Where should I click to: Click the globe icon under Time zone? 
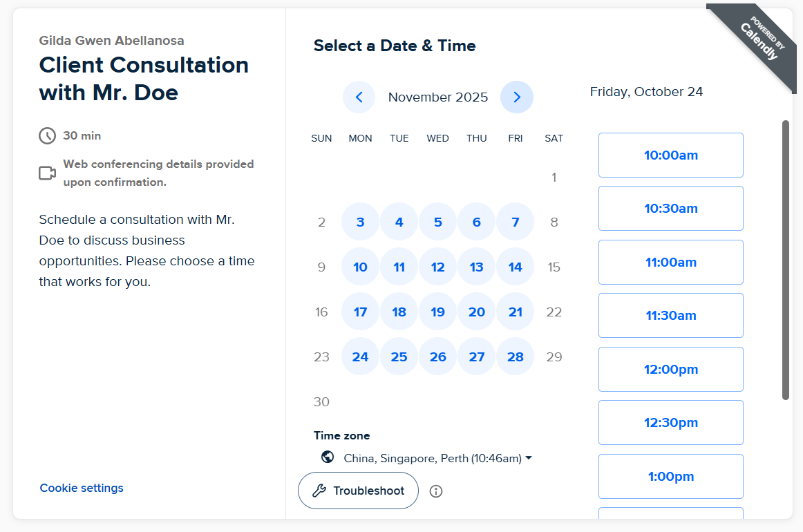coord(328,457)
